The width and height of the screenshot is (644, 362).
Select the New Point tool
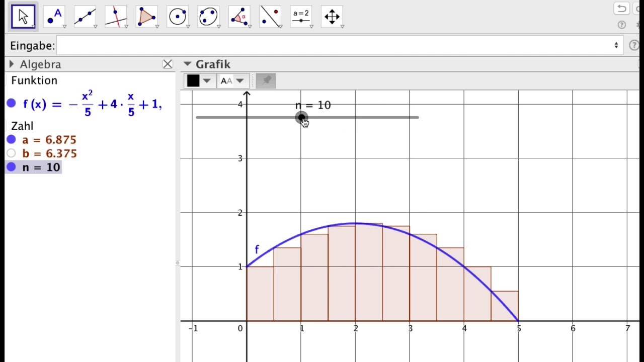coord(54,17)
